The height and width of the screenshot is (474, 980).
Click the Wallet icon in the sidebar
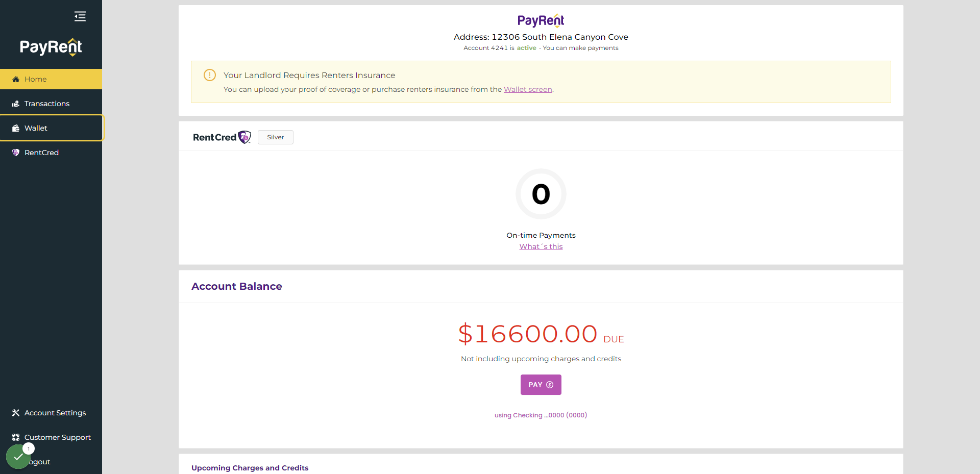click(16, 128)
